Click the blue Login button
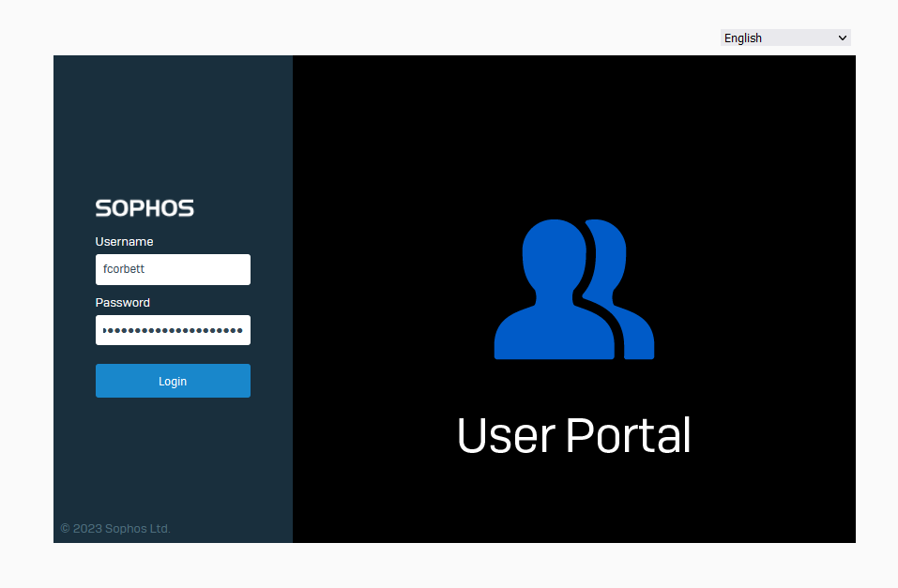Screen dimensions: 898x588 point(173,381)
